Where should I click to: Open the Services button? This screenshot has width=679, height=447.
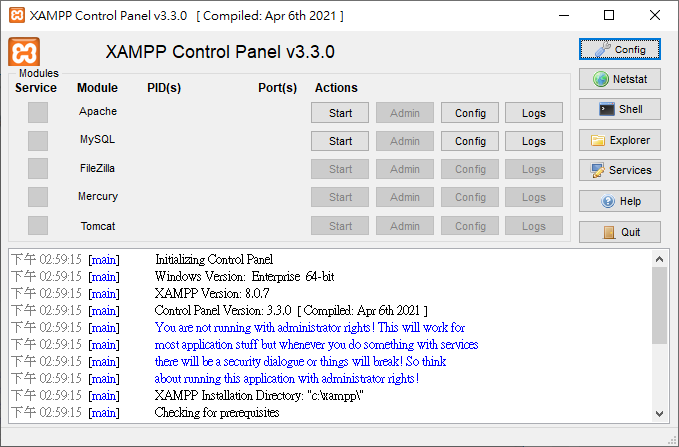click(x=620, y=170)
